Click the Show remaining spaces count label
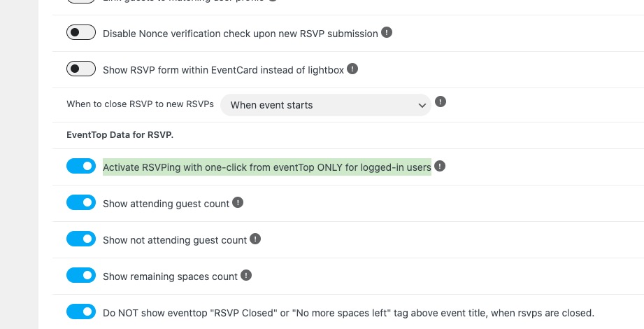644x329 pixels. (170, 276)
